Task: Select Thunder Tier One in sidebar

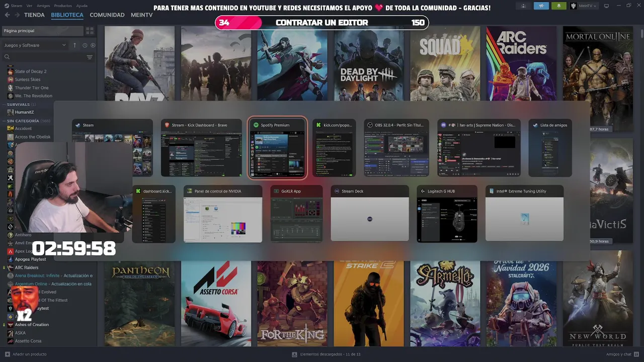Action: pos(31,87)
